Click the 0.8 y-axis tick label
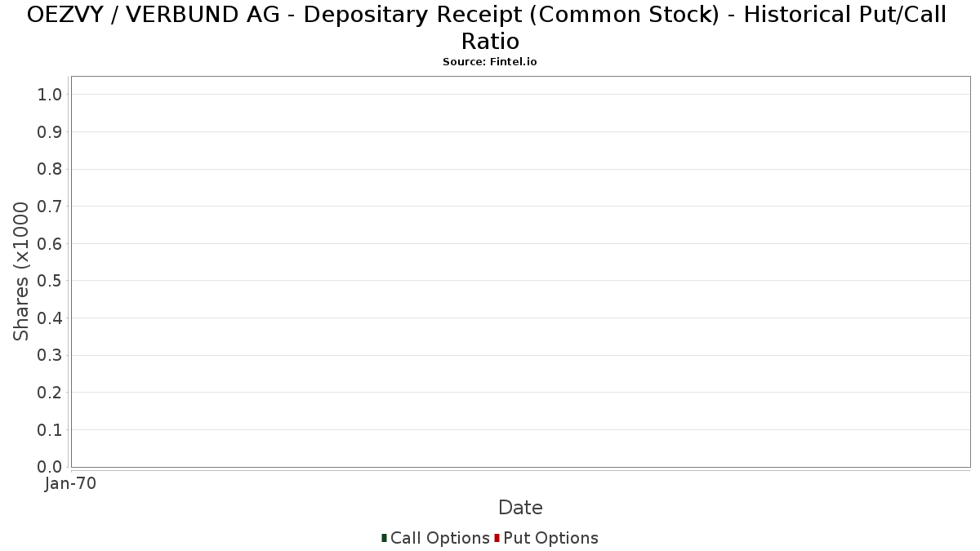Image resolution: width=980 pixels, height=551 pixels. pos(50,169)
